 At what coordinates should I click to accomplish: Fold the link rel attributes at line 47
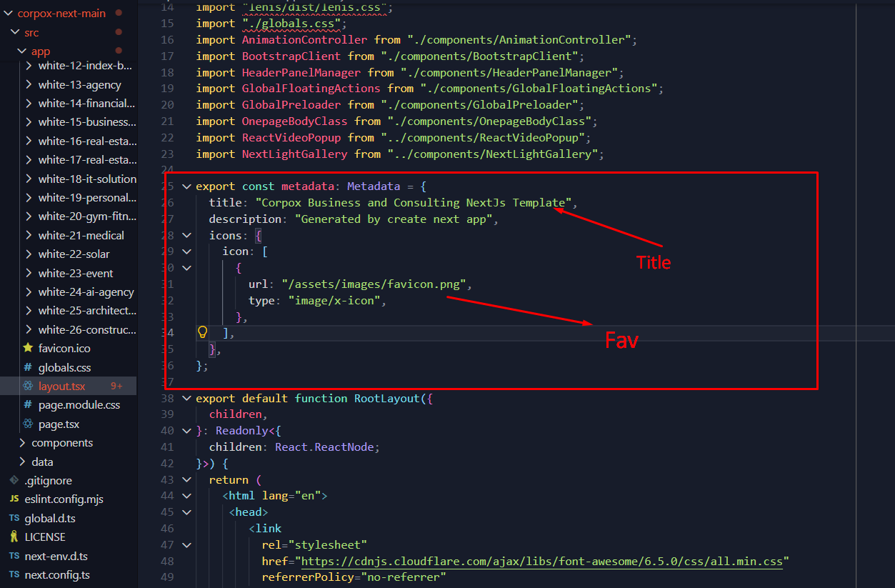click(x=186, y=544)
